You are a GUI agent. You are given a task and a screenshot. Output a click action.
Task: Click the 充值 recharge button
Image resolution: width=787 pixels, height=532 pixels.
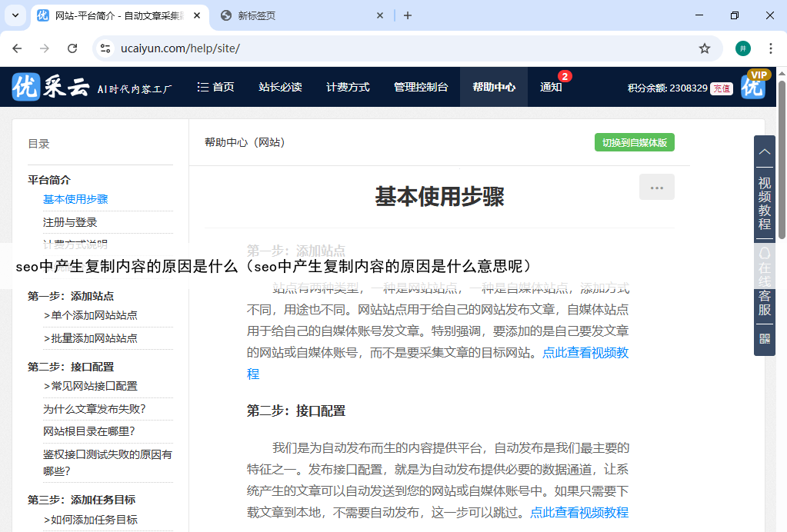tap(721, 88)
